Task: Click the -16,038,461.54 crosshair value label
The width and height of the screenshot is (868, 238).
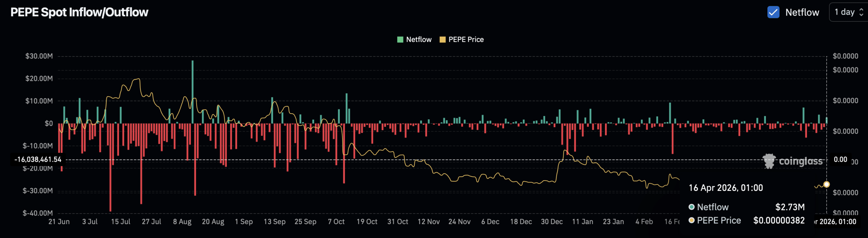Action: click(38, 159)
